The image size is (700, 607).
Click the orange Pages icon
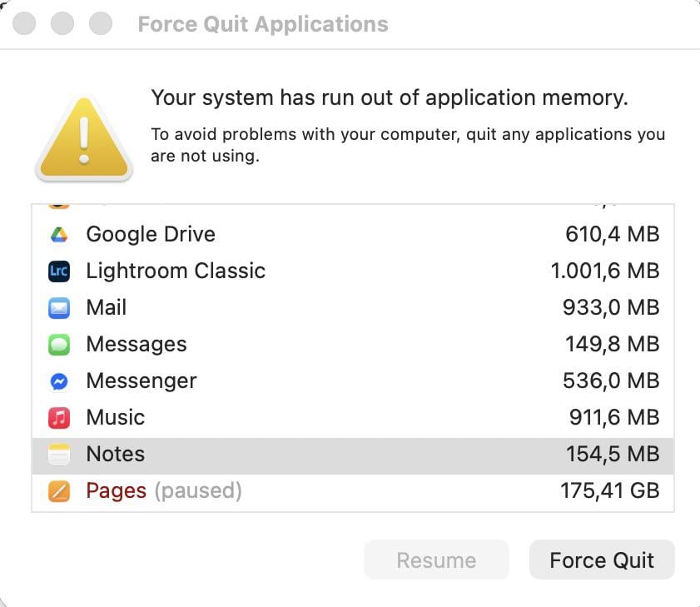pyautogui.click(x=59, y=491)
